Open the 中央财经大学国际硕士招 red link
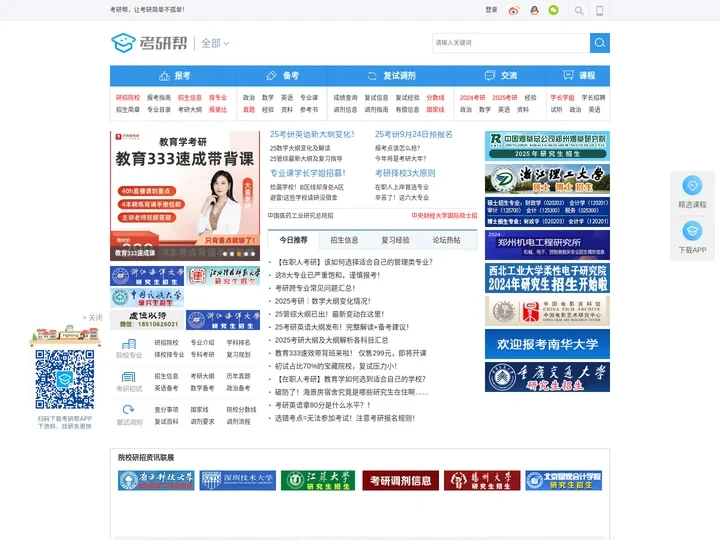Screen dimensions: 720x540 (444, 216)
